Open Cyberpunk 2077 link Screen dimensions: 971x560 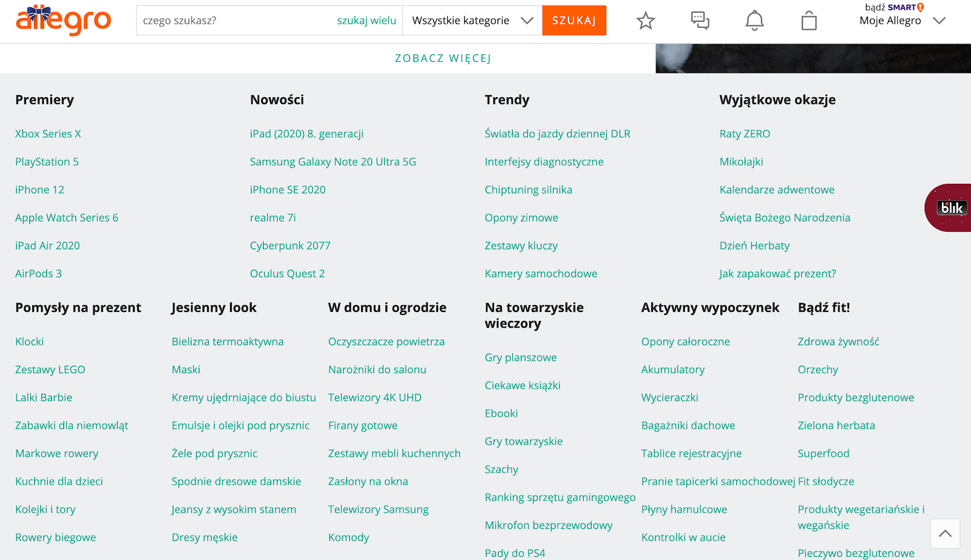(x=290, y=246)
